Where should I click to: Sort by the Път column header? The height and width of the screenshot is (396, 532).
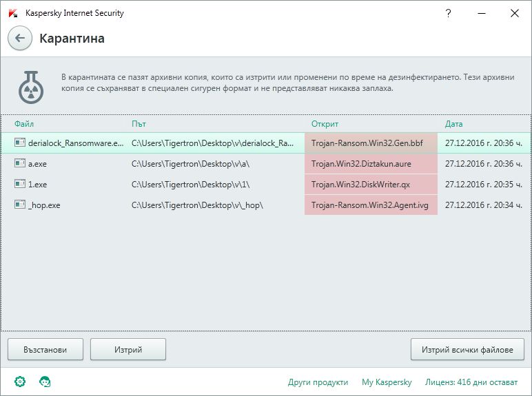[139, 124]
